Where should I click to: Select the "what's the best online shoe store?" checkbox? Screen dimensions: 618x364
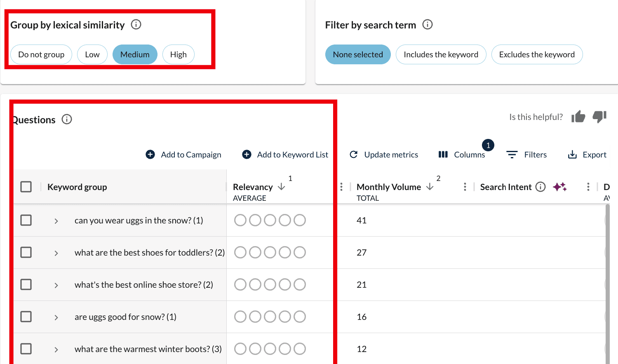[26, 284]
